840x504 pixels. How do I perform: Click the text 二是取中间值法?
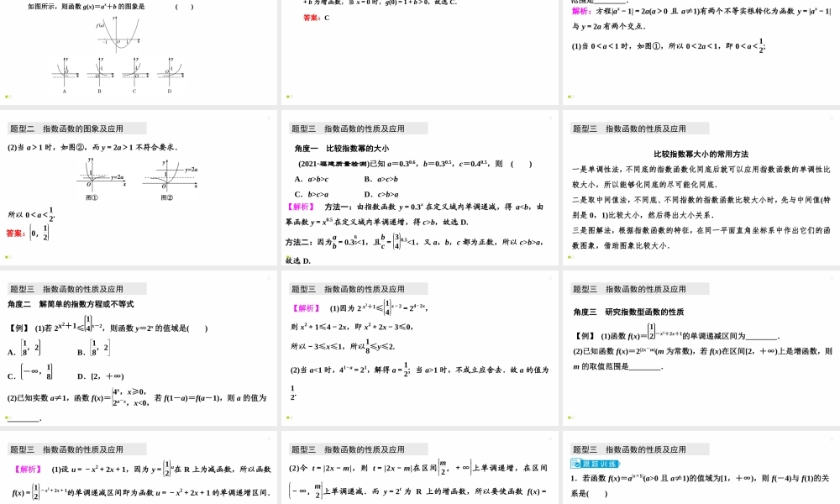click(x=601, y=200)
